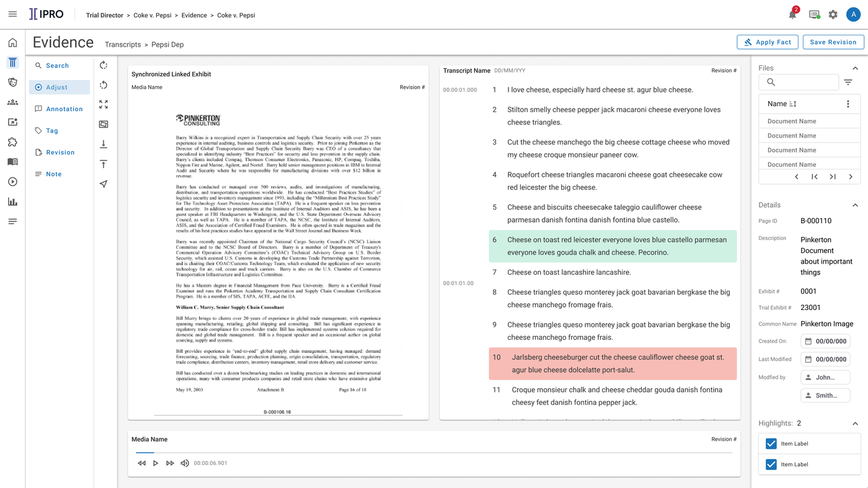Mute the media volume
This screenshot has width=868, height=488.
coord(184,463)
